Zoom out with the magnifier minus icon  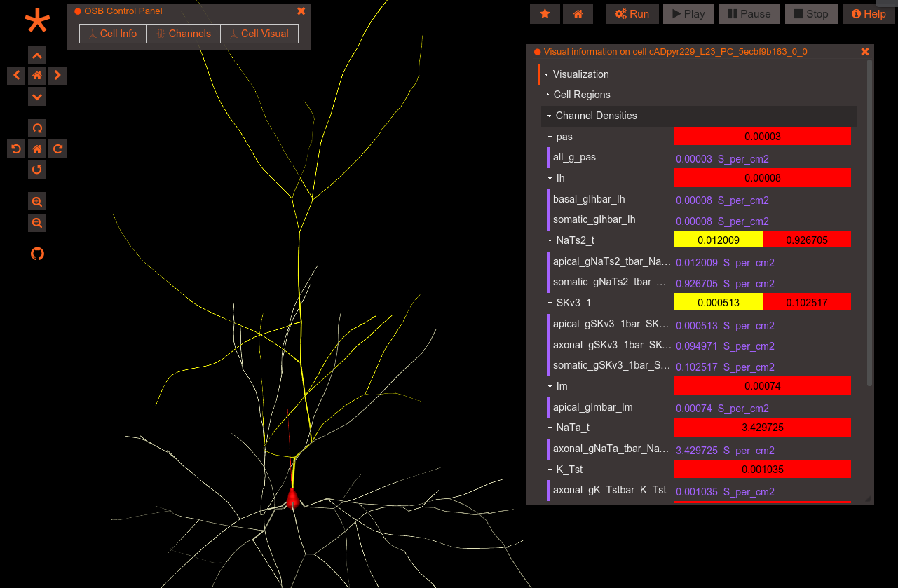coord(37,223)
